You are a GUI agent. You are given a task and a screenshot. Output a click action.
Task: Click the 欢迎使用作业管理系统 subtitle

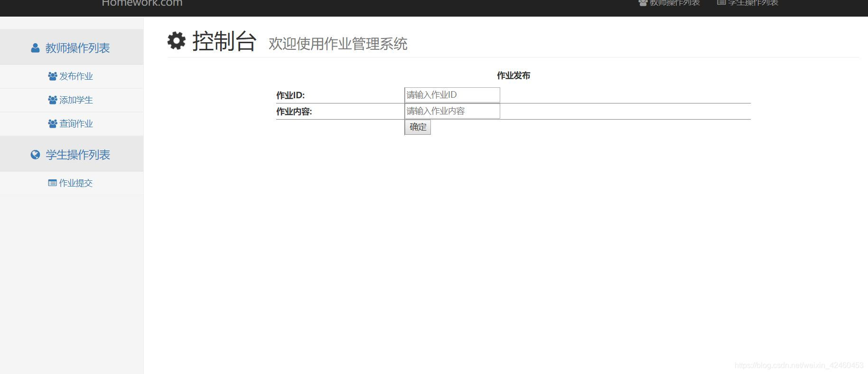pyautogui.click(x=338, y=44)
